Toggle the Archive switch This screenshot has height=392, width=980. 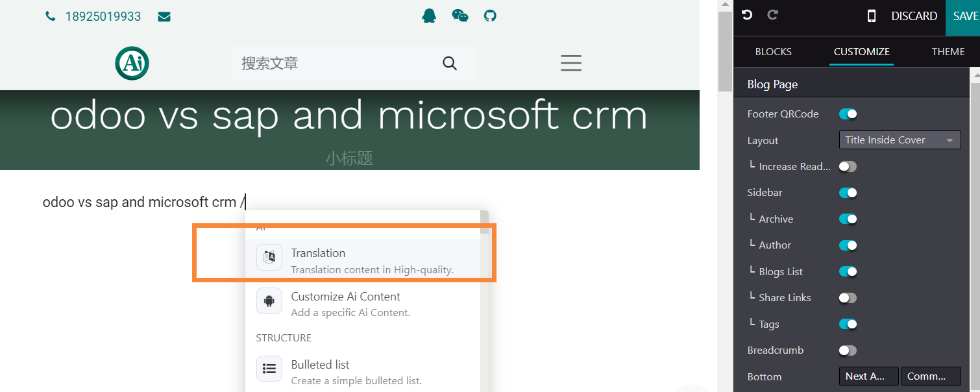pos(848,219)
